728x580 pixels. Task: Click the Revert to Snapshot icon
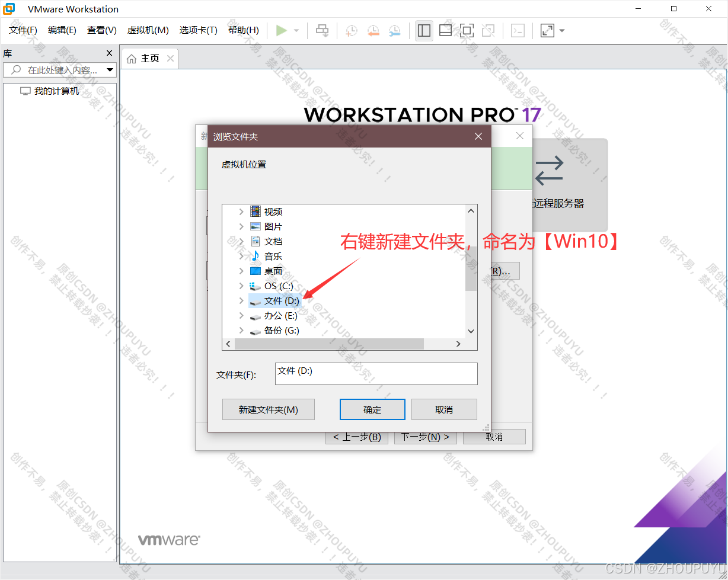373,30
